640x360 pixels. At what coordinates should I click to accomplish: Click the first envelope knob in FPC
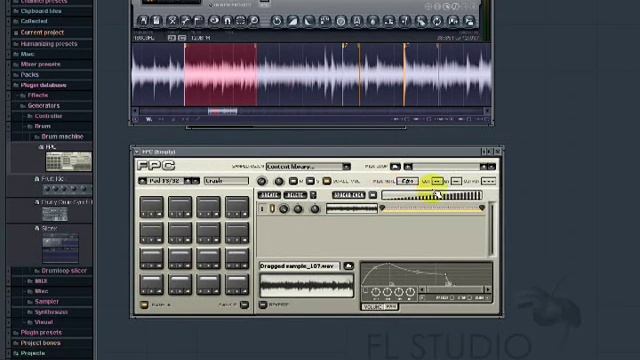click(x=376, y=292)
